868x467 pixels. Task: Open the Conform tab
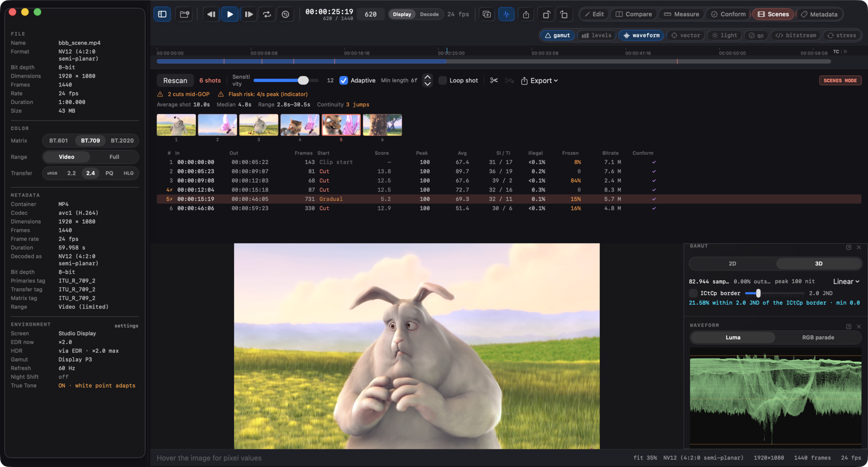tap(728, 14)
